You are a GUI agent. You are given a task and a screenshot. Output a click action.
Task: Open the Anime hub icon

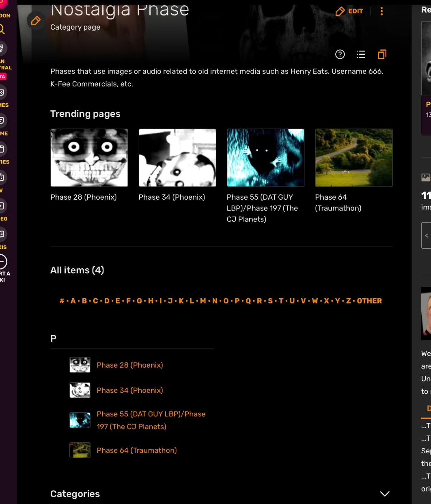(3, 121)
